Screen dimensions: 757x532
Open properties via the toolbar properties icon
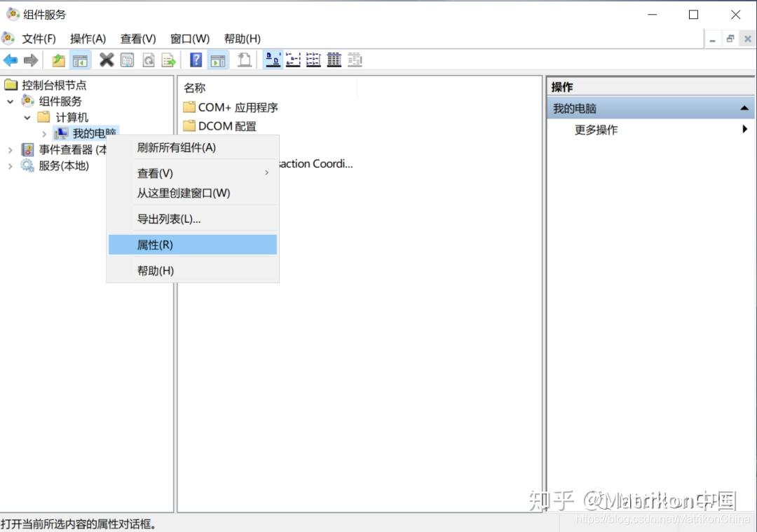[x=128, y=60]
